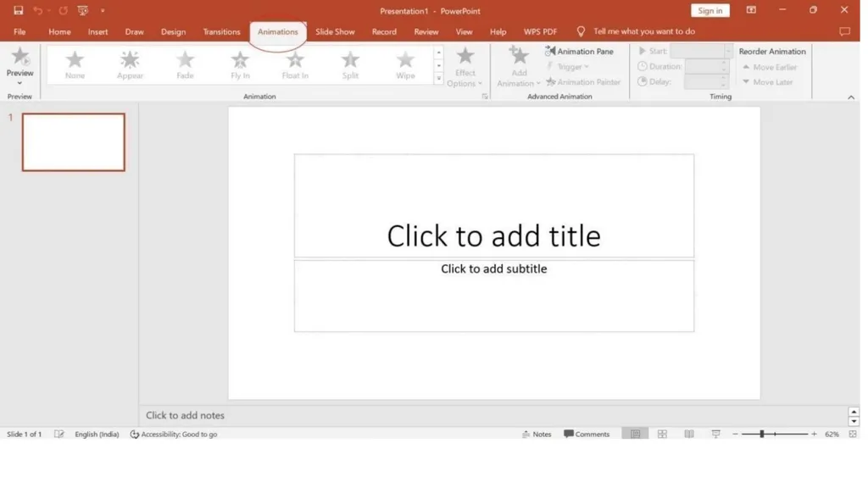The width and height of the screenshot is (868, 487).
Task: Open the Review tab
Action: pyautogui.click(x=426, y=31)
